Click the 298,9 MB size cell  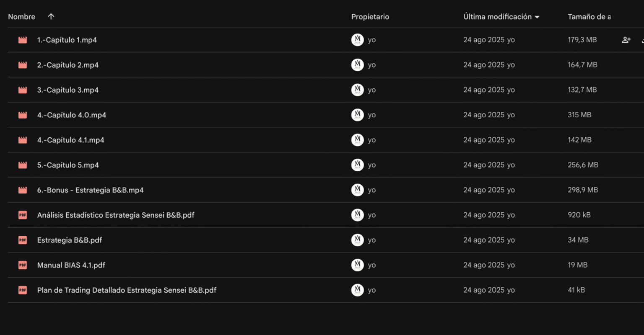(x=583, y=190)
